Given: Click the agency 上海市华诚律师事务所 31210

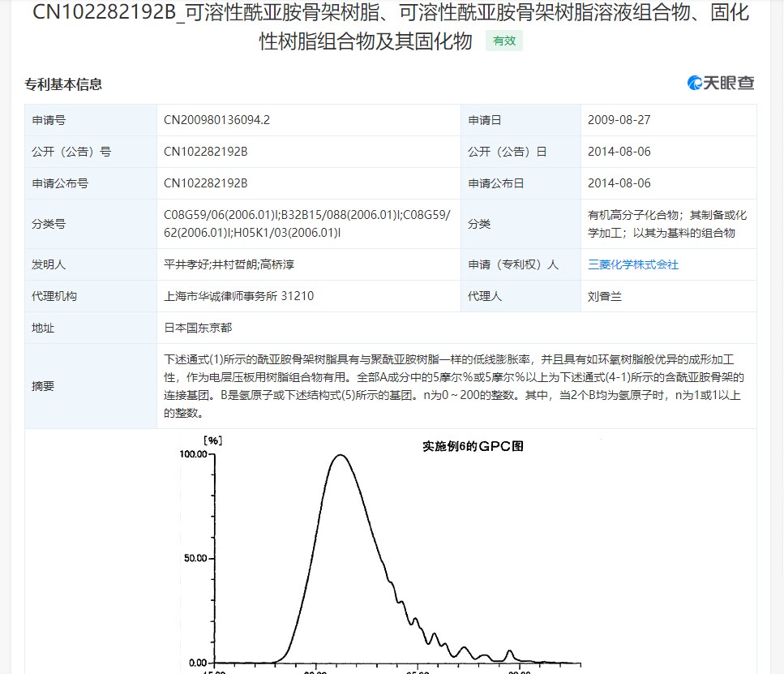Looking at the screenshot, I should point(238,296).
